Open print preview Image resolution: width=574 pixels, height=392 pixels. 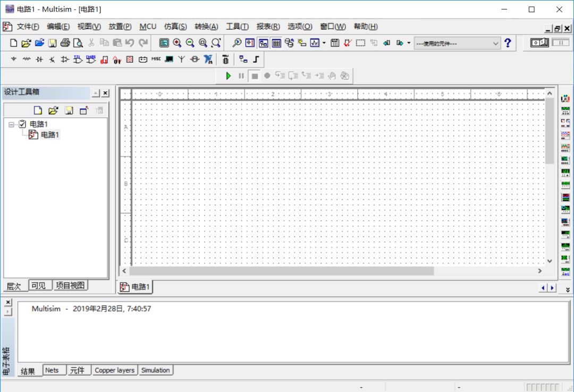(x=78, y=43)
